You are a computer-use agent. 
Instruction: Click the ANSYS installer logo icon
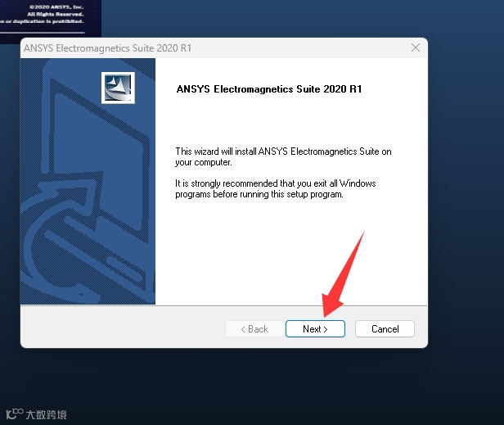118,88
